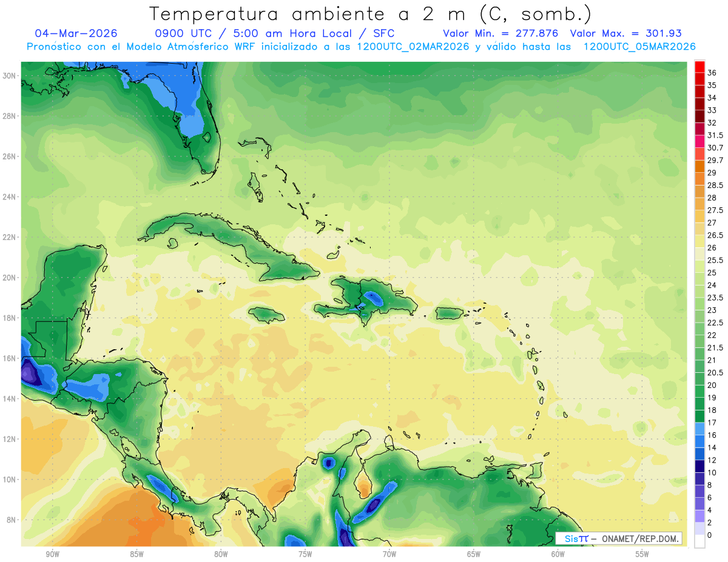The image size is (728, 562).
Task: Pick the orange swatch between 29 and 29.7
Action: [699, 167]
